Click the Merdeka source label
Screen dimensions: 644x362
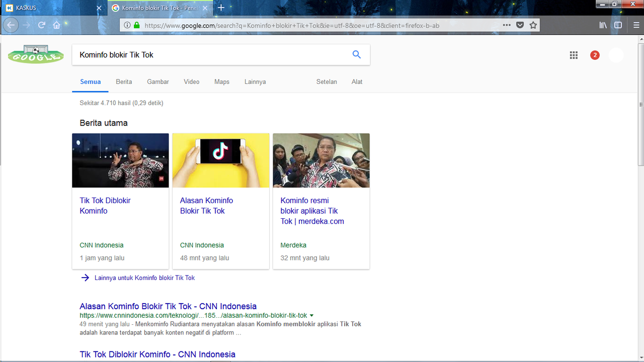pos(293,245)
